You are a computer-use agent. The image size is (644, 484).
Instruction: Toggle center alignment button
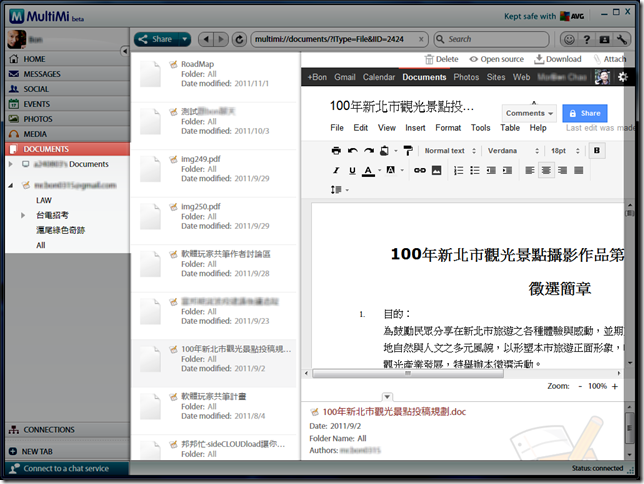coord(545,171)
